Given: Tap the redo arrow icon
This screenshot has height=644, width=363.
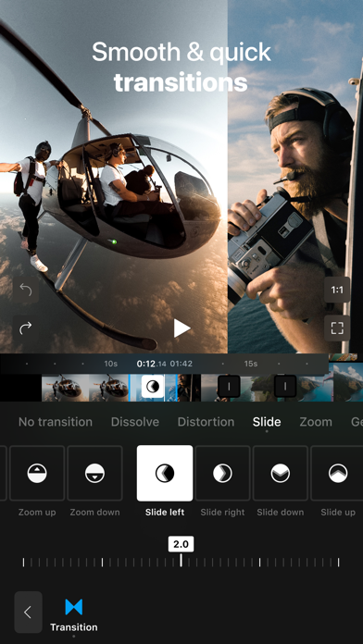Looking at the screenshot, I should coord(26,328).
